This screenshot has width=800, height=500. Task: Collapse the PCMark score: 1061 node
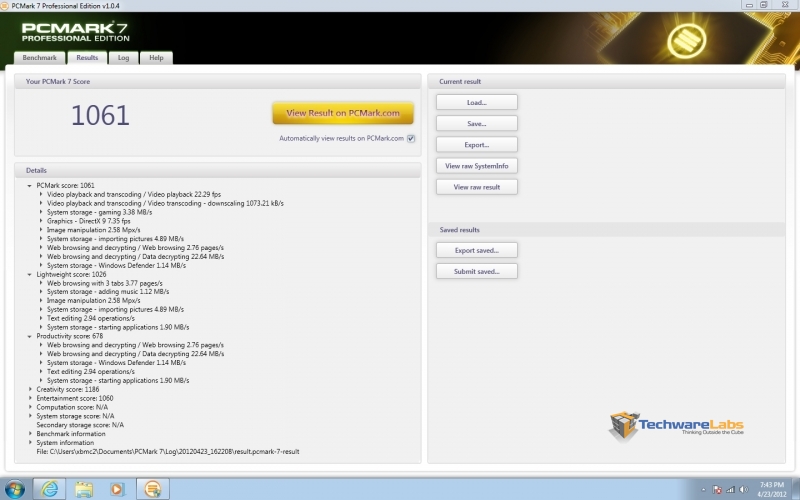tap(30, 186)
